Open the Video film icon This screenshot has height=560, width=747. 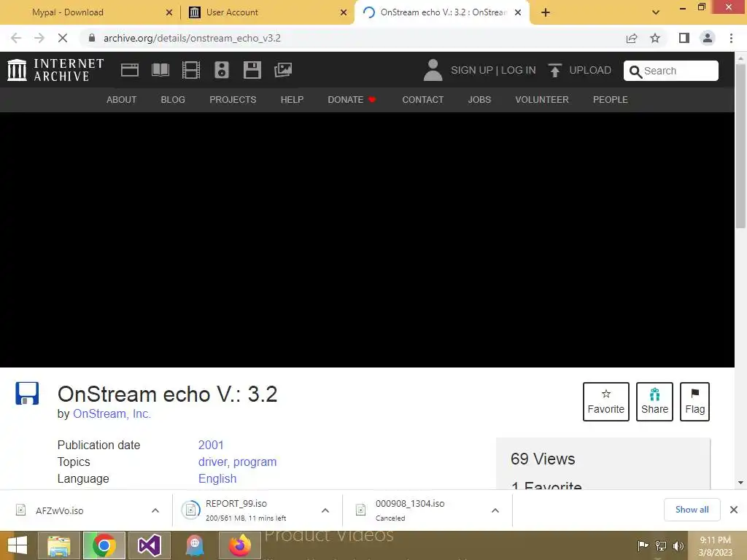(190, 70)
